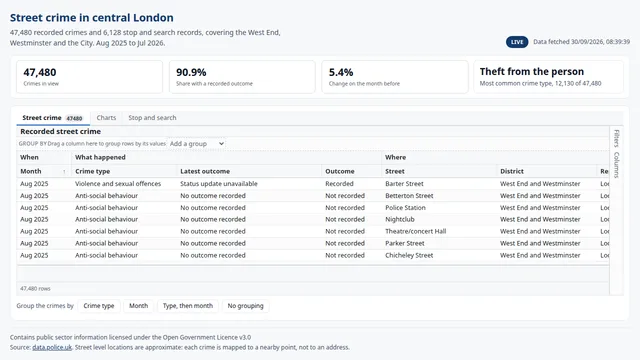Follow the data.police.uk source link

click(x=52, y=347)
